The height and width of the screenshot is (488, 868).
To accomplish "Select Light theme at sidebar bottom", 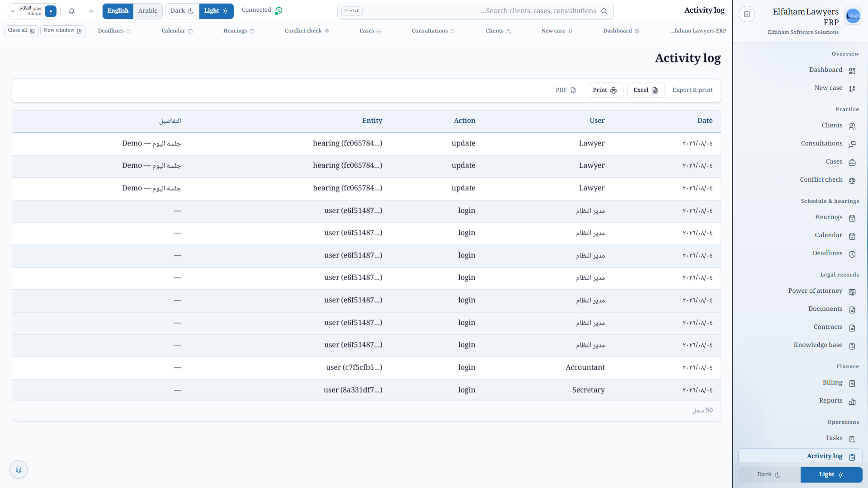I will [x=831, y=475].
